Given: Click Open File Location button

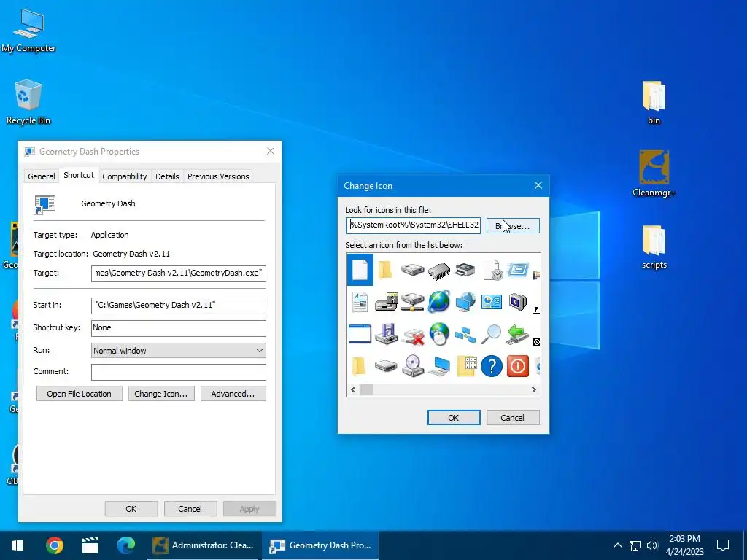Looking at the screenshot, I should coord(79,394).
